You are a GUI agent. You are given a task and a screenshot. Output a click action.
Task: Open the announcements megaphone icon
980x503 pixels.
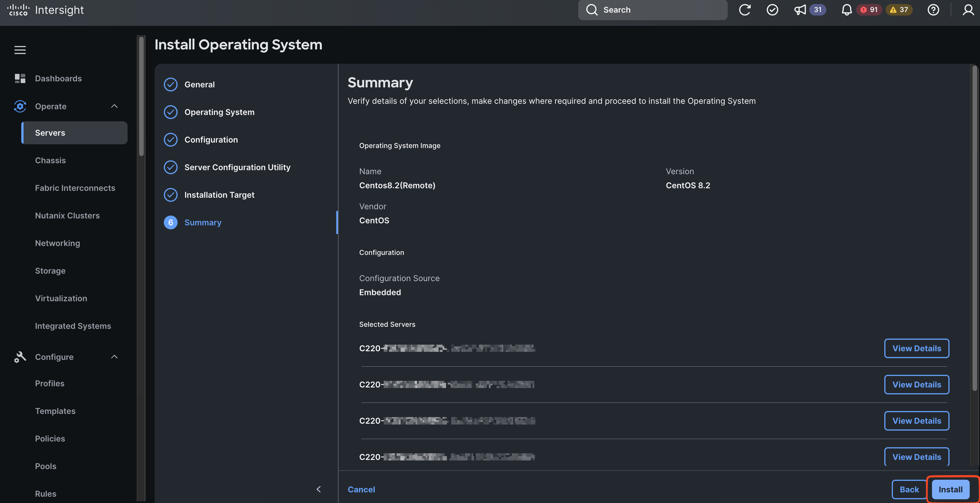800,10
